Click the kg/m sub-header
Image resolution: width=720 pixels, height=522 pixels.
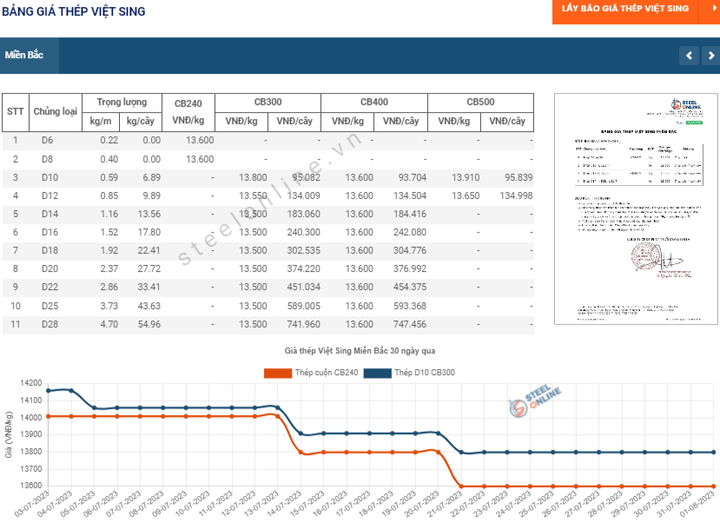point(101,121)
